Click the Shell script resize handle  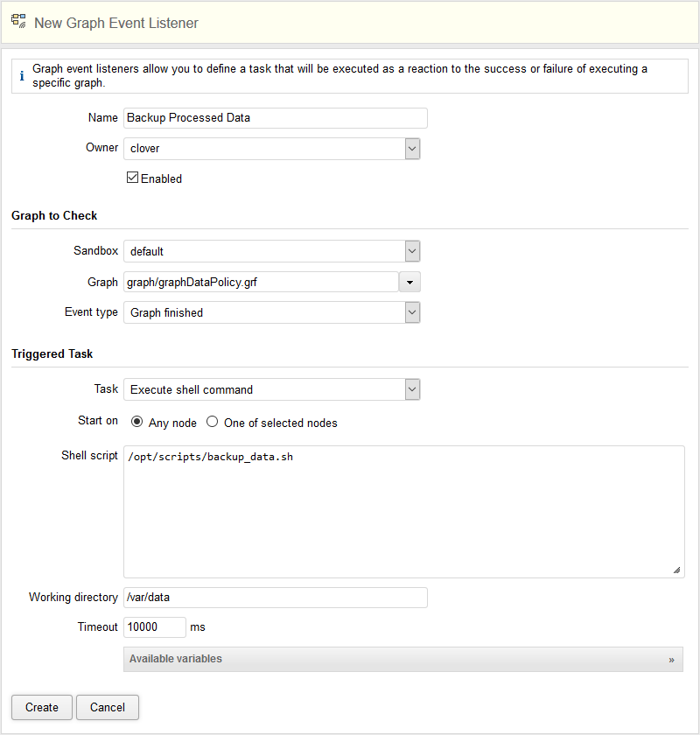pos(676,570)
